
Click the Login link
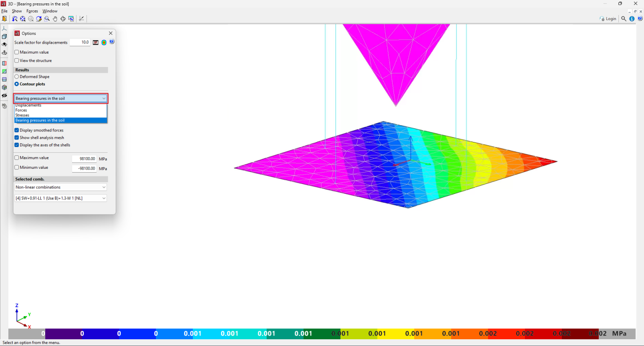click(610, 18)
